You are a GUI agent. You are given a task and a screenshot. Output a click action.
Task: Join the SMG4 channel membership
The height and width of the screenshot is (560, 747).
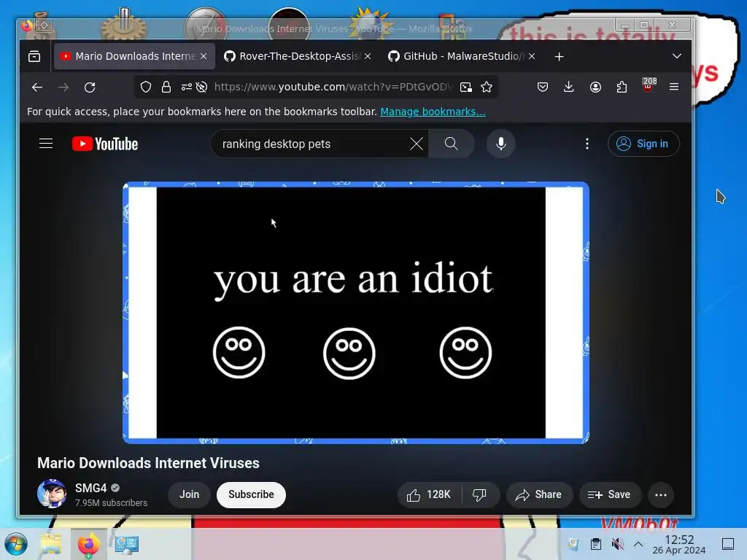pos(189,495)
